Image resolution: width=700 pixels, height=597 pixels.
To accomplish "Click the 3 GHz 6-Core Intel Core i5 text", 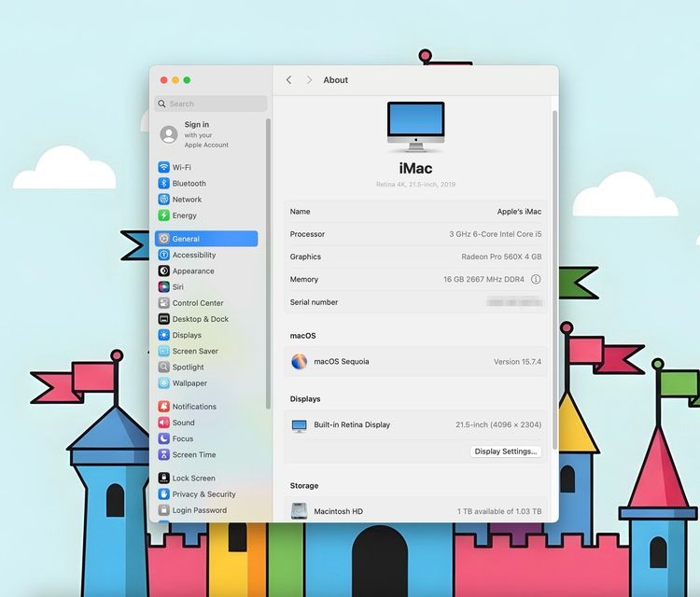I will pyautogui.click(x=495, y=234).
